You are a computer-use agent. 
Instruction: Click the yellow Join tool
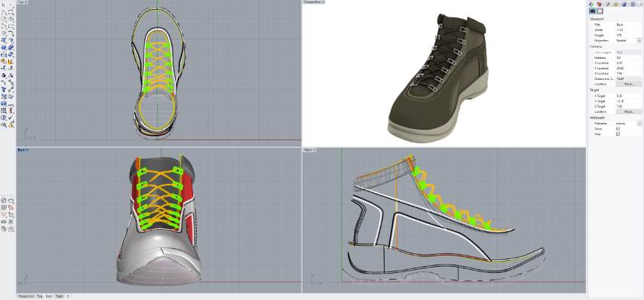(x=4, y=61)
